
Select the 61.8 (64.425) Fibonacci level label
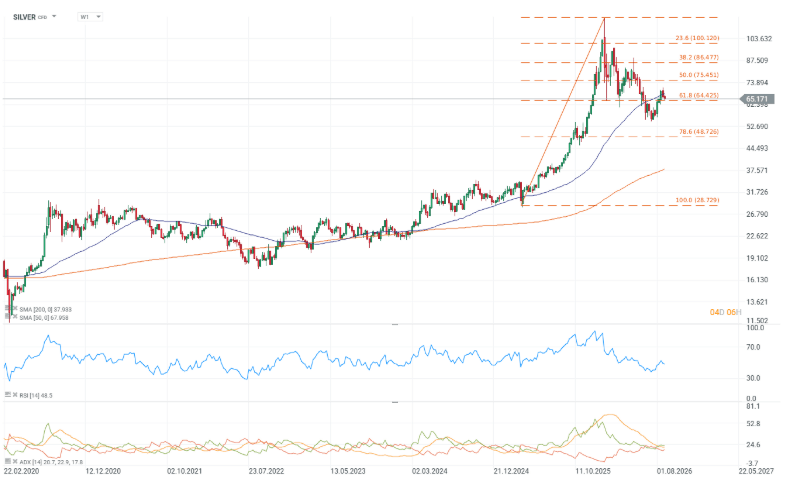(x=699, y=95)
